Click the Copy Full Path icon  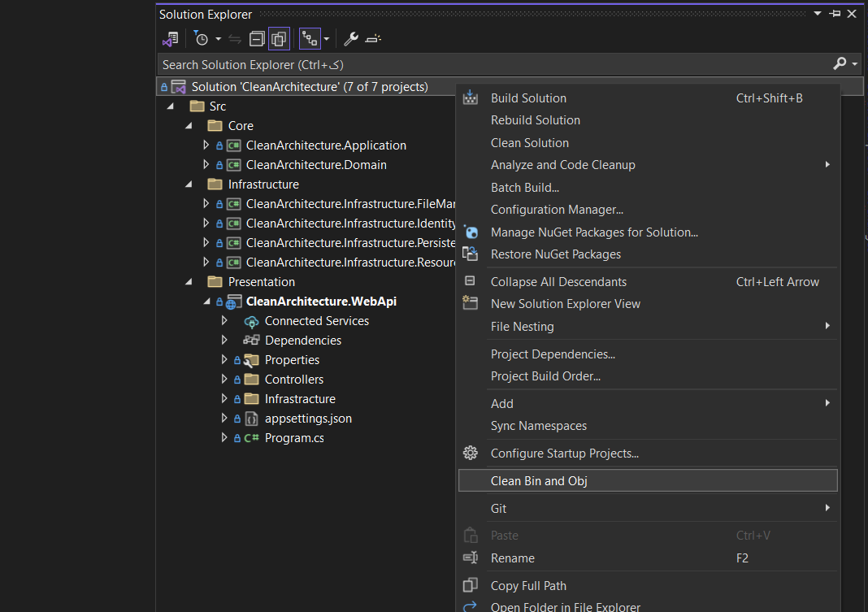[470, 584]
